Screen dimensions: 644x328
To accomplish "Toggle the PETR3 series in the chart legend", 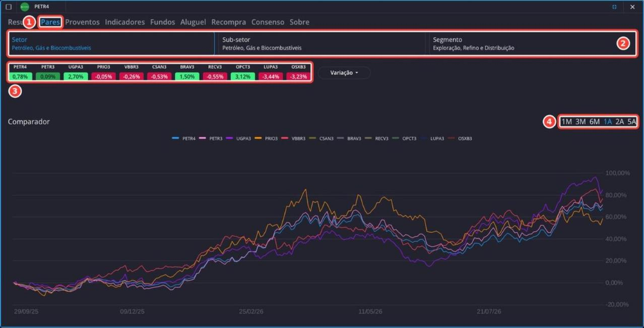I will pos(211,138).
